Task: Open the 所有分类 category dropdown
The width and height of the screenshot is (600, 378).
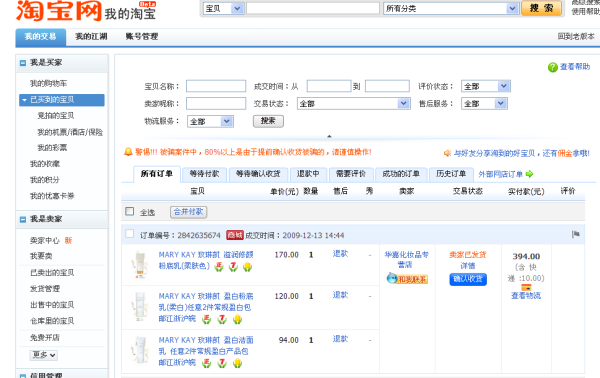Action: [x=451, y=8]
